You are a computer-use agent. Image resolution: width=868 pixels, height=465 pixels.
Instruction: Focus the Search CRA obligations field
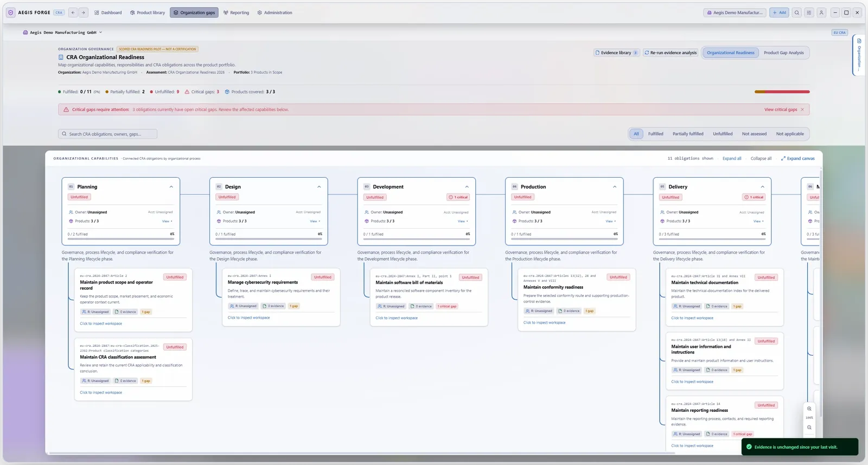107,134
